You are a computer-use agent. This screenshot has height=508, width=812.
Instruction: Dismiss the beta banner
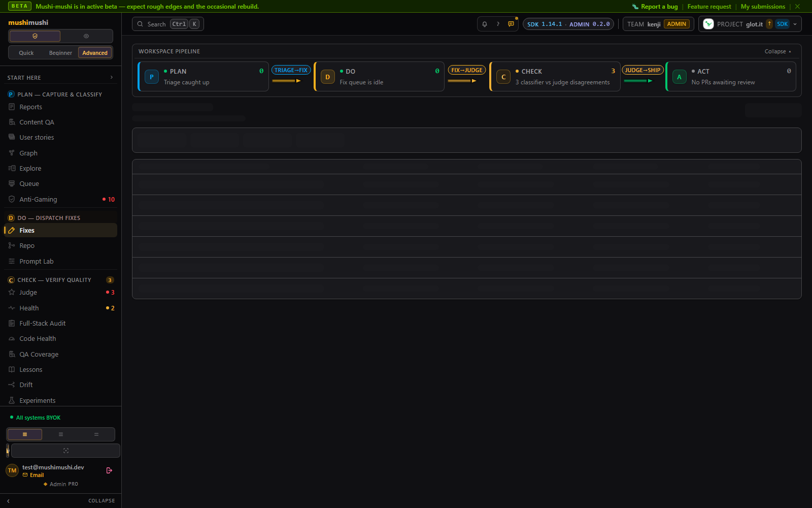click(x=797, y=7)
